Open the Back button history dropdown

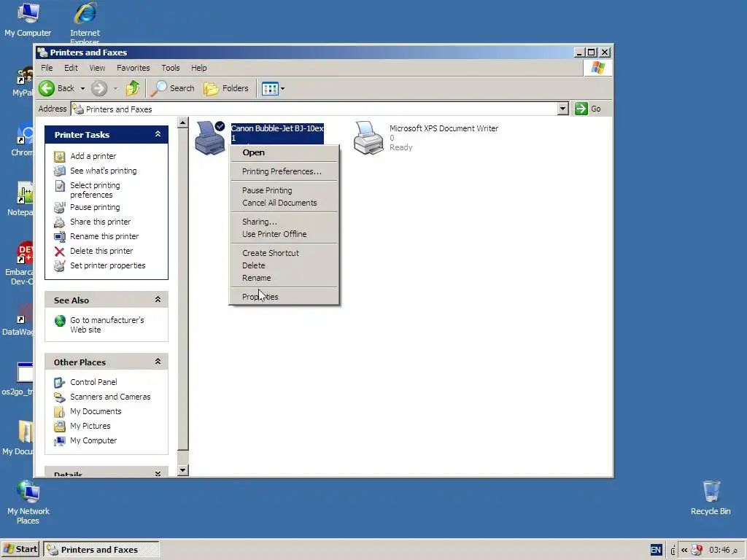click(x=82, y=88)
